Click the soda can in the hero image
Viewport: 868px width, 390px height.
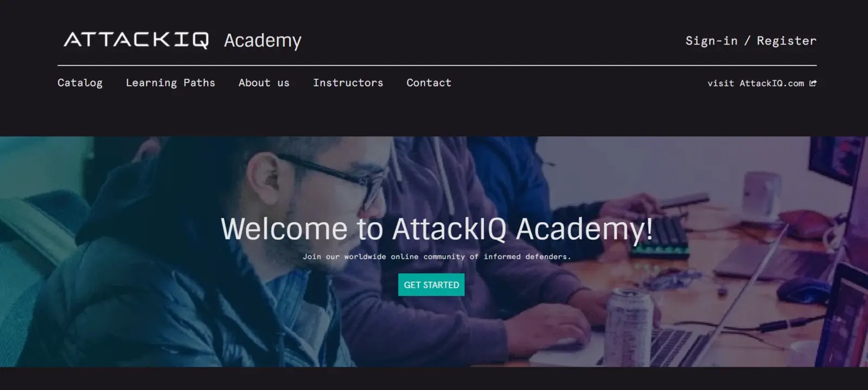(x=628, y=328)
